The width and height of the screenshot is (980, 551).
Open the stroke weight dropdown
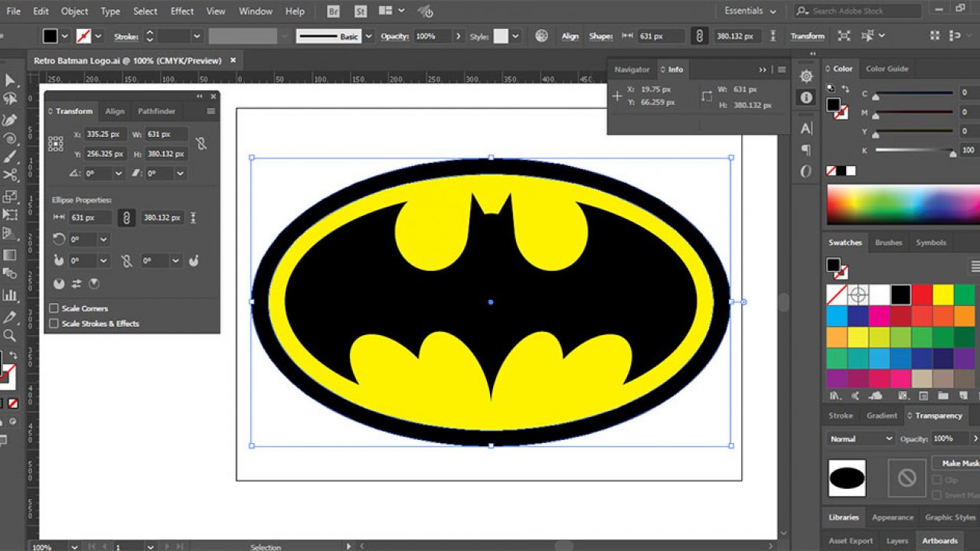197,36
